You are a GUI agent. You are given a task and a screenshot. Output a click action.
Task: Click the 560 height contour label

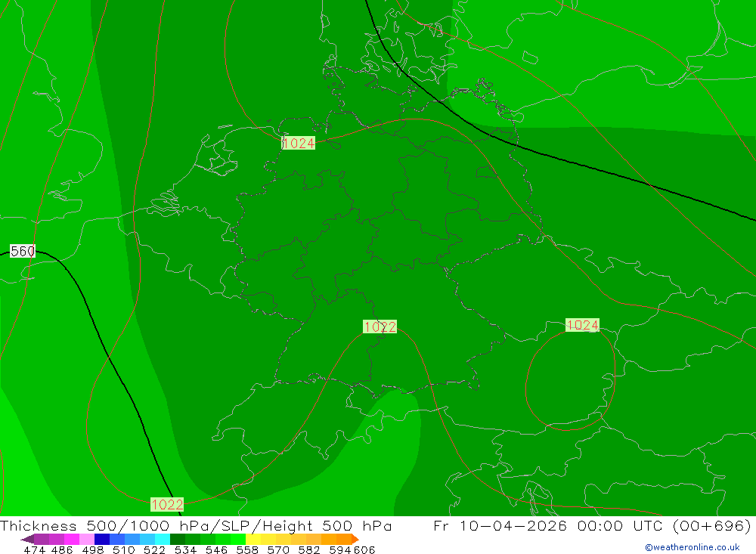[x=23, y=251]
